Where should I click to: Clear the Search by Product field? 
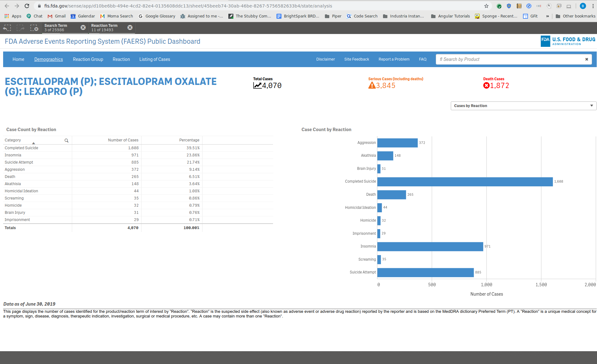click(x=586, y=59)
